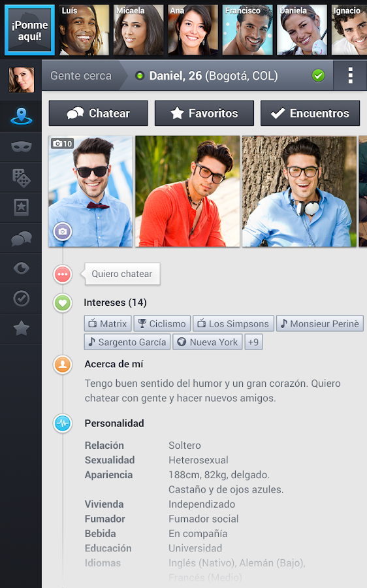Open Luís profile thumbnail
The height and width of the screenshot is (588, 367).
click(x=84, y=30)
